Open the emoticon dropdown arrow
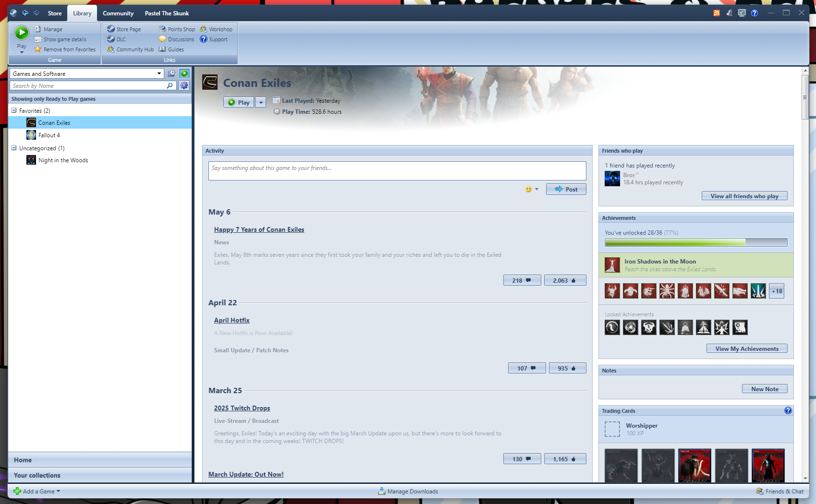Screen dimensions: 816x504 coord(536,189)
